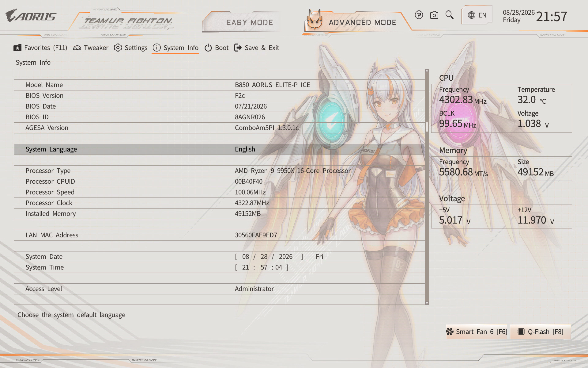Select the System Time hour field
The height and width of the screenshot is (368, 588).
246,267
